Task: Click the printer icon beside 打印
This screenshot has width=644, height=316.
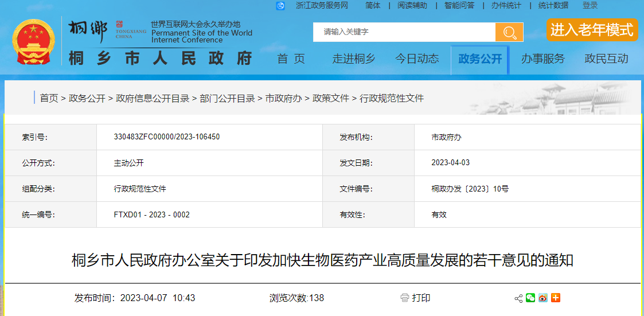Action: pyautogui.click(x=405, y=298)
